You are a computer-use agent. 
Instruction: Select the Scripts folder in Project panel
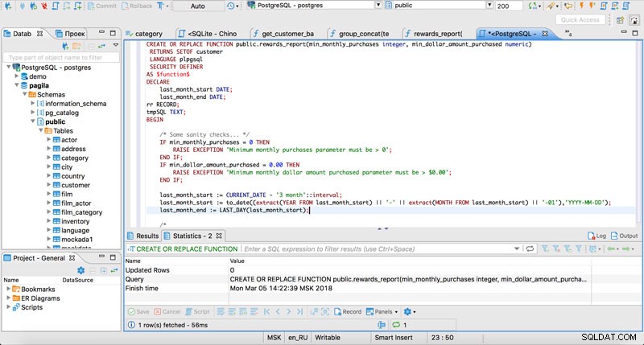(31, 307)
